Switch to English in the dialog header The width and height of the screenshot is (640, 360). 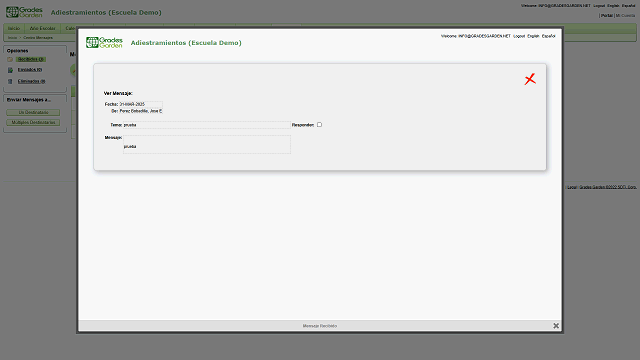click(x=533, y=36)
